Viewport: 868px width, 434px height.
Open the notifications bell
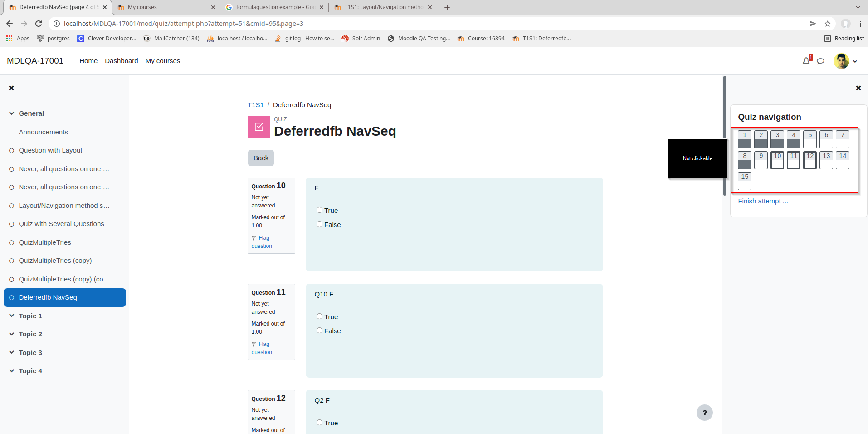click(806, 61)
